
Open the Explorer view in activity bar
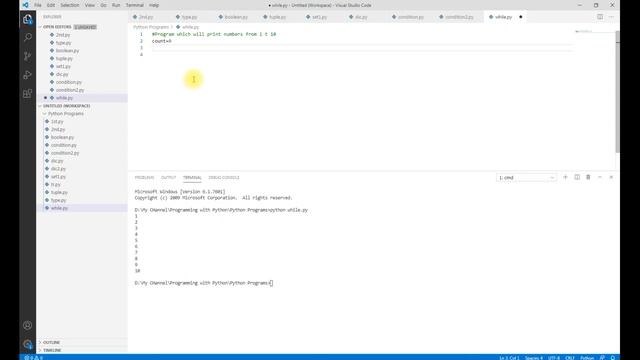pyautogui.click(x=27, y=19)
